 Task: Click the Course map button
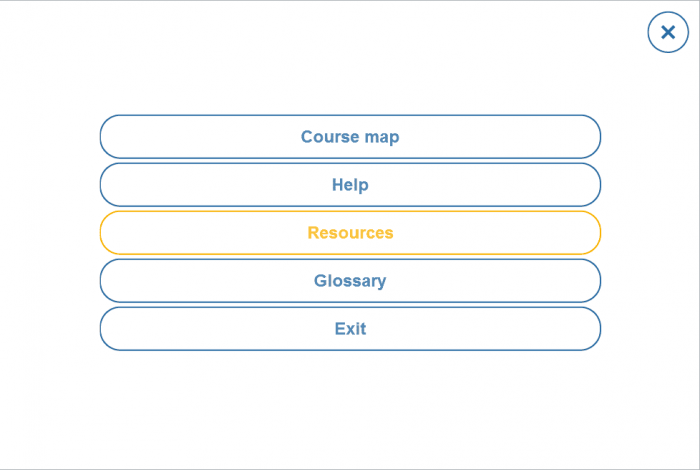click(350, 137)
